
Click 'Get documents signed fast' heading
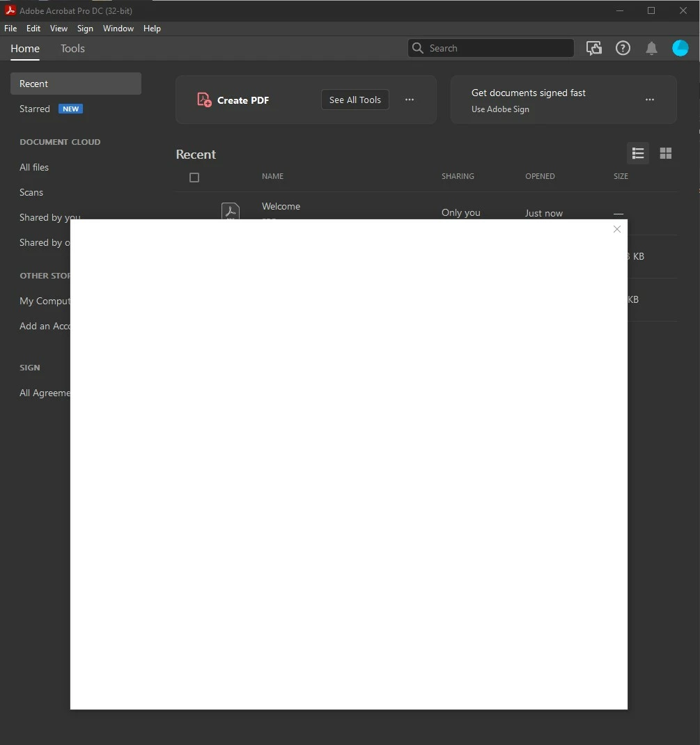[x=529, y=93]
